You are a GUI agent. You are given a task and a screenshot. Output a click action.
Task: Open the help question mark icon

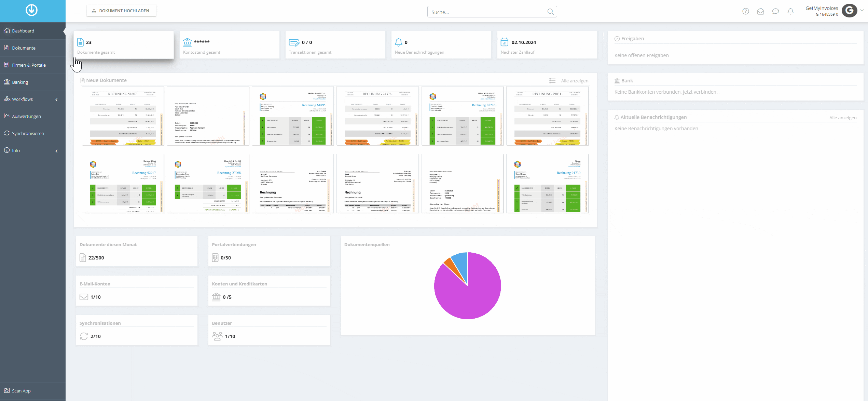pyautogui.click(x=746, y=11)
